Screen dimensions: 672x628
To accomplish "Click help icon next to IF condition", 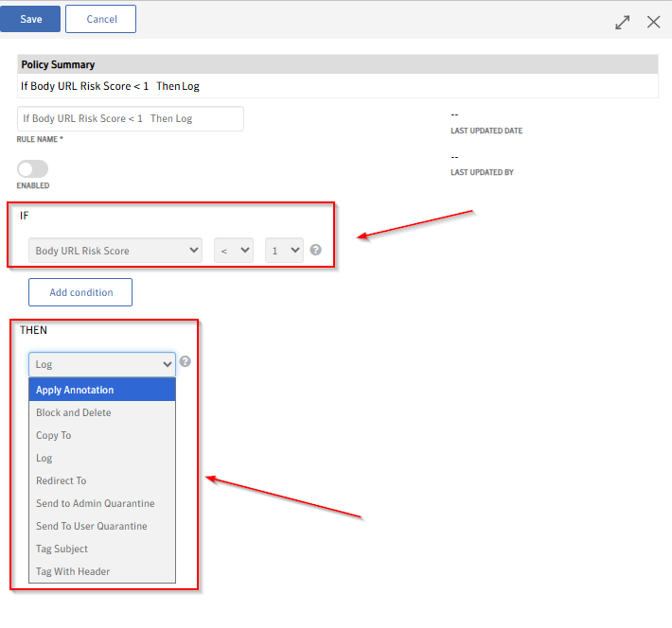I will (x=316, y=251).
